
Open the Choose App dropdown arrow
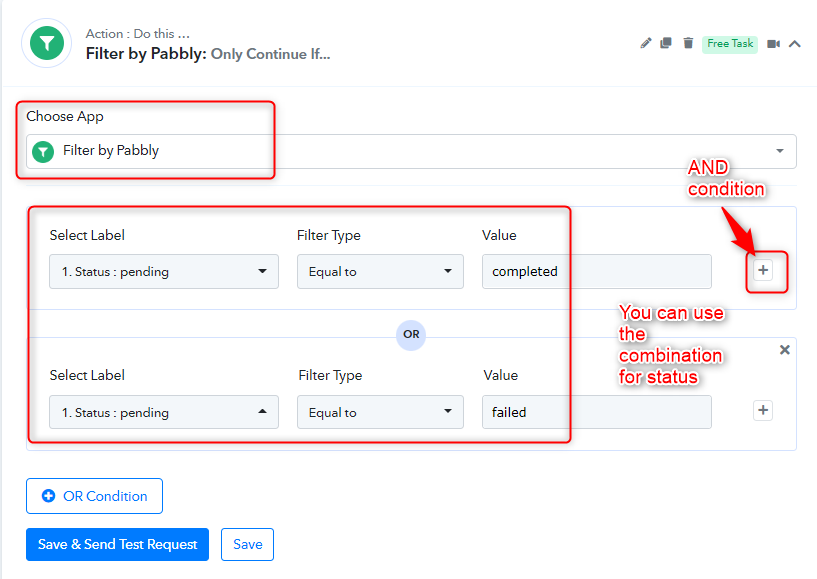pyautogui.click(x=780, y=151)
